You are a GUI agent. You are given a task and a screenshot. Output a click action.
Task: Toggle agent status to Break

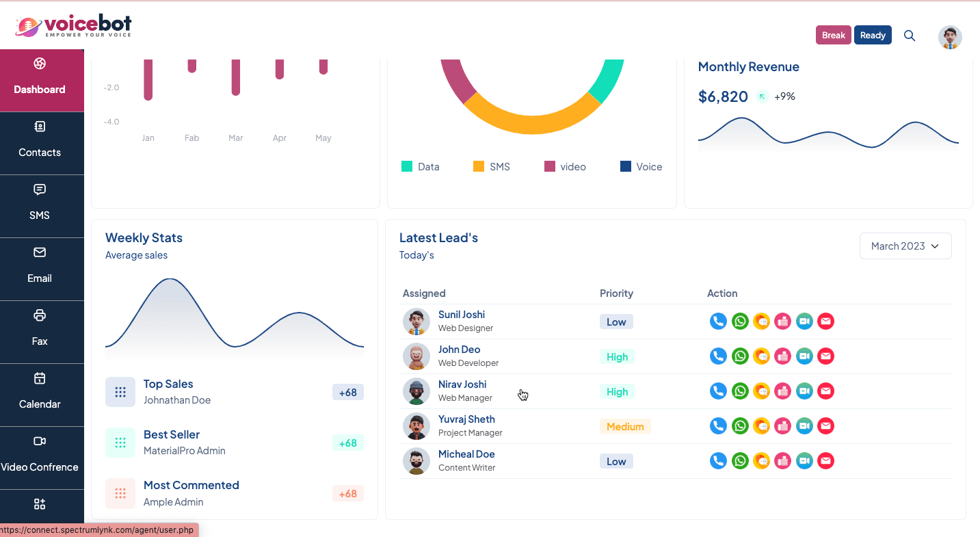point(833,36)
